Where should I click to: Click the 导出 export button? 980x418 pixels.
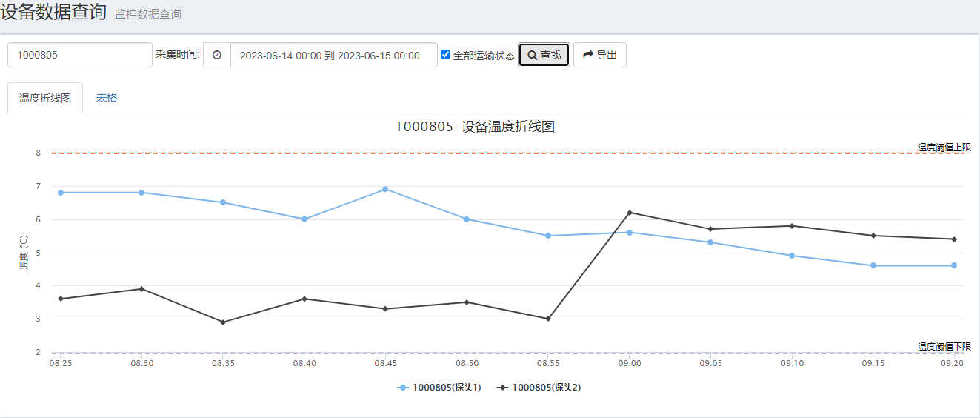599,55
